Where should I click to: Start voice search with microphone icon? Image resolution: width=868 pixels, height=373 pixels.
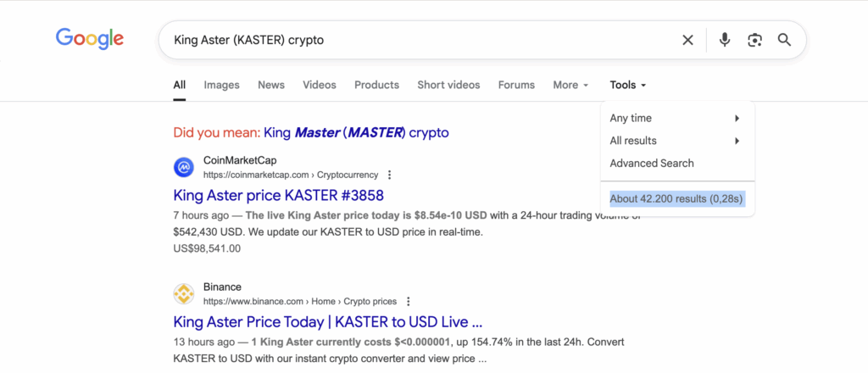point(724,40)
